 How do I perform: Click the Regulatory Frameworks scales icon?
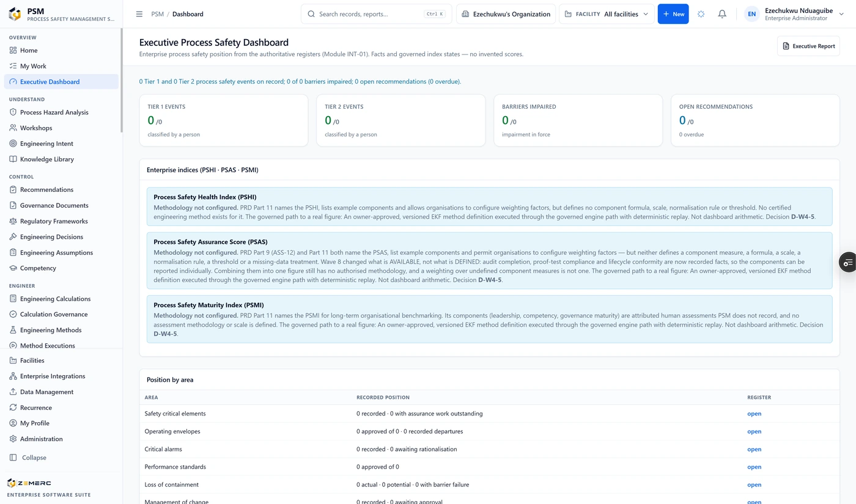coord(13,221)
